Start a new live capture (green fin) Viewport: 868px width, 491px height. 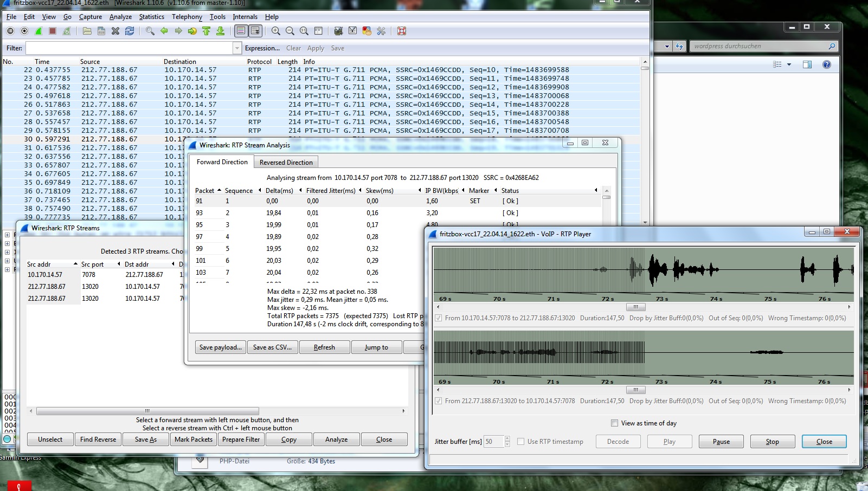click(x=38, y=31)
